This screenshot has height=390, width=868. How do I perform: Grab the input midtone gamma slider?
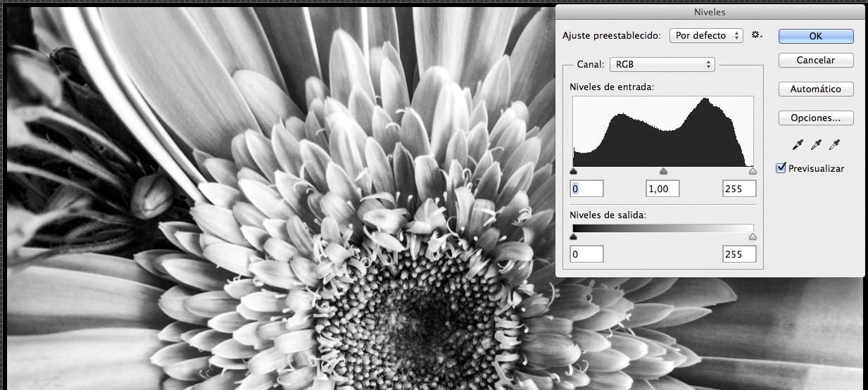click(x=663, y=171)
